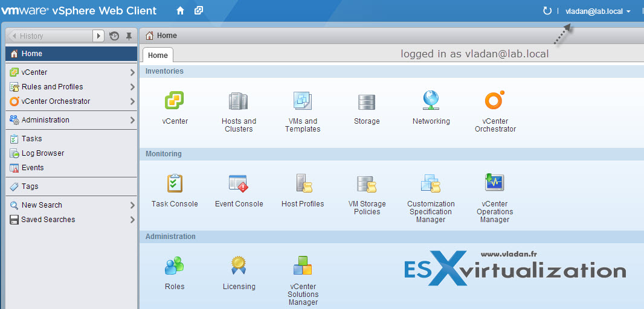644x309 pixels.
Task: Click the Home breadcrumb title above the tab
Action: tap(167, 36)
